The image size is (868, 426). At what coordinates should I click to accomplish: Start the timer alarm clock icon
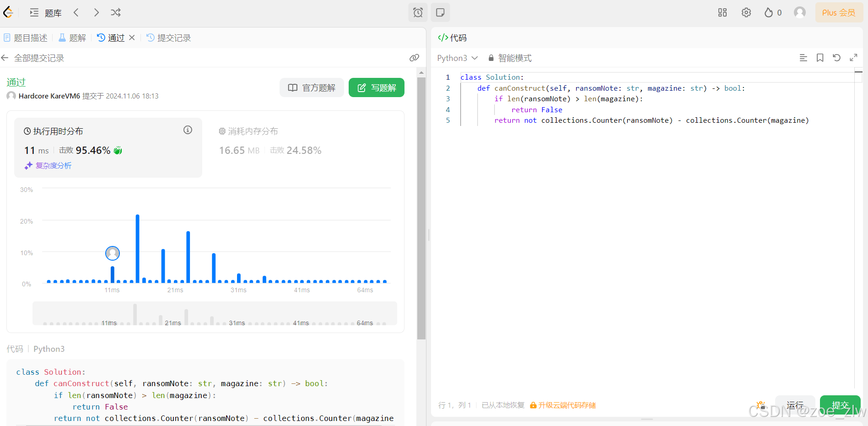(x=418, y=12)
